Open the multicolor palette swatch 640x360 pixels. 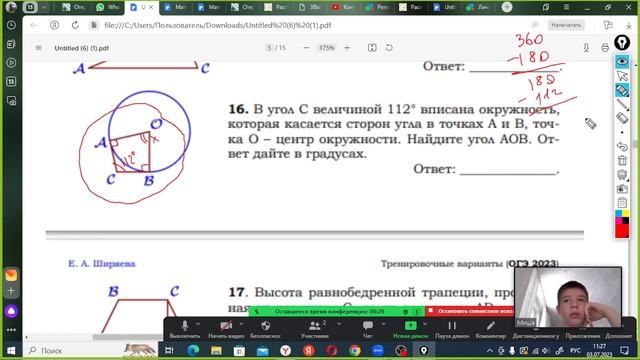[622, 218]
